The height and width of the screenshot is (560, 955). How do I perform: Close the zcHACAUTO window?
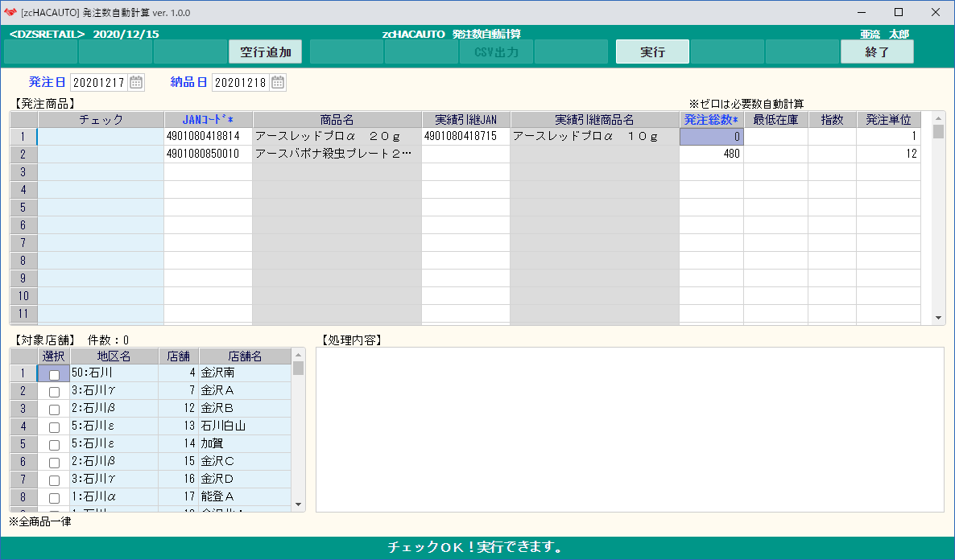[x=936, y=12]
